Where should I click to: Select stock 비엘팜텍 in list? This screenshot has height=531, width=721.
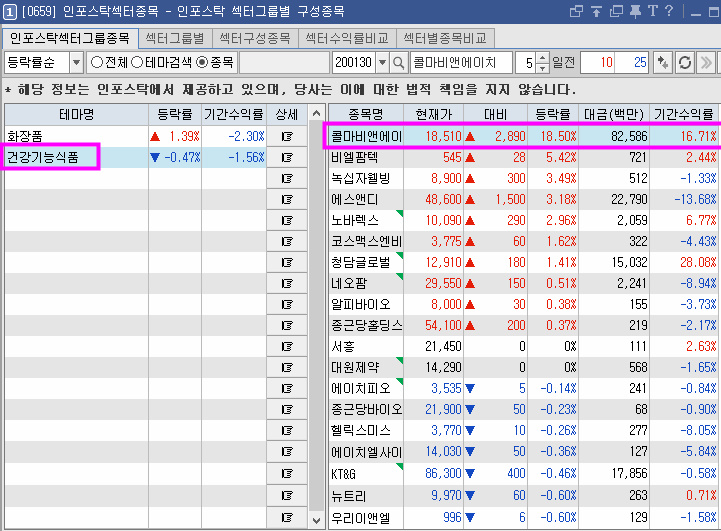523,158
